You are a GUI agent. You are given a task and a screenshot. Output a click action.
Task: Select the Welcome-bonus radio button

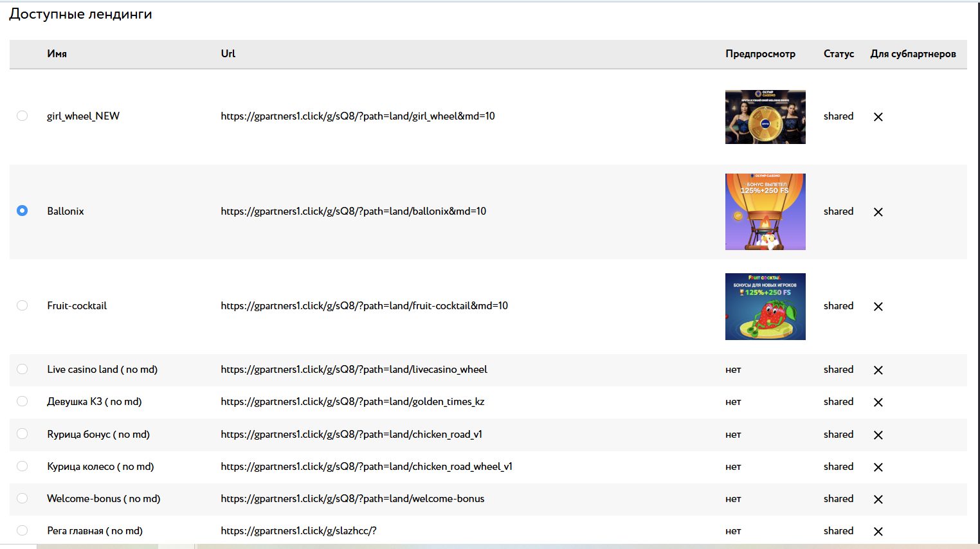point(23,498)
